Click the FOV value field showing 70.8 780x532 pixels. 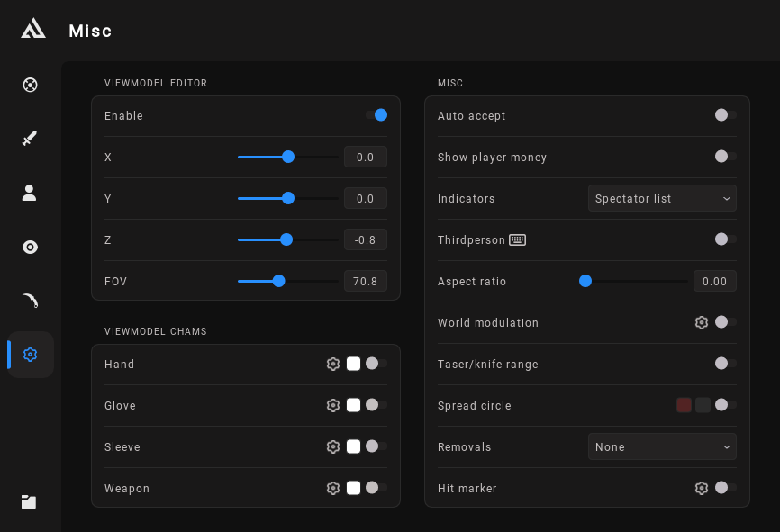tap(366, 281)
